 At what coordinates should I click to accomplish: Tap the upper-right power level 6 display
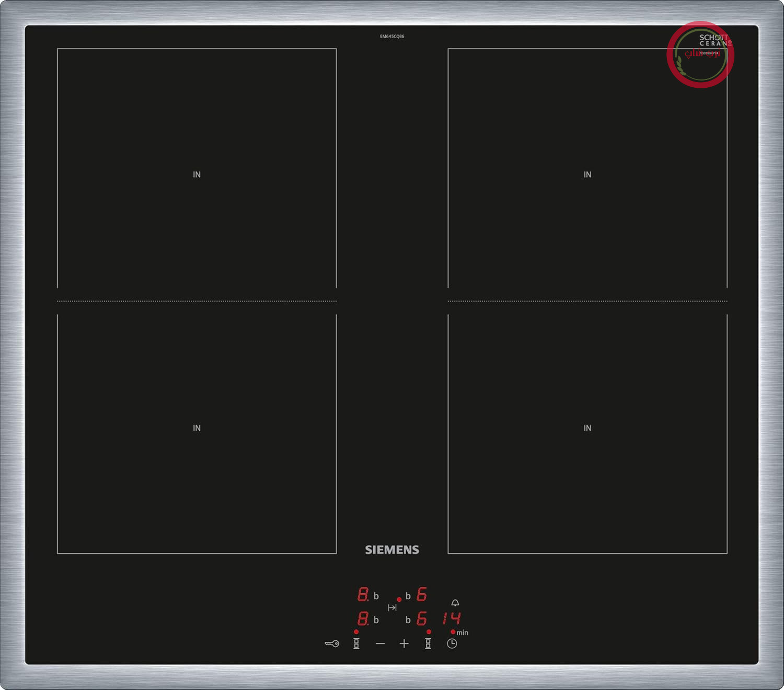pyautogui.click(x=421, y=594)
